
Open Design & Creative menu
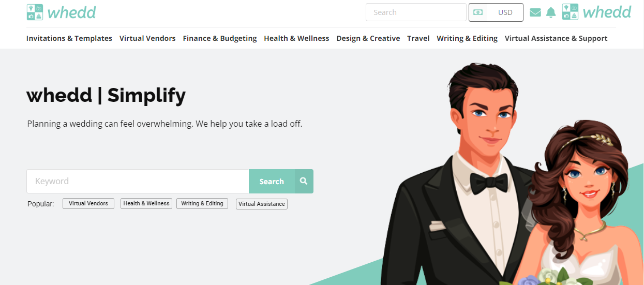coord(368,38)
